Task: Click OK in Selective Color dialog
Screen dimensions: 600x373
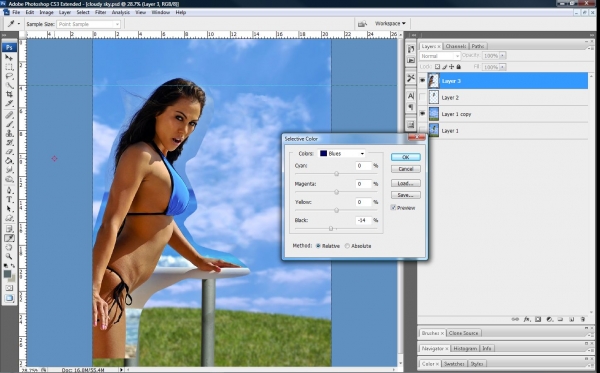Action: point(406,157)
